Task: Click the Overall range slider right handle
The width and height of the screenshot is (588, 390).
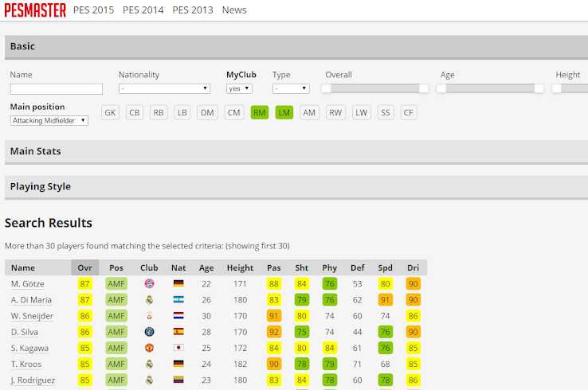Action: tap(424, 88)
